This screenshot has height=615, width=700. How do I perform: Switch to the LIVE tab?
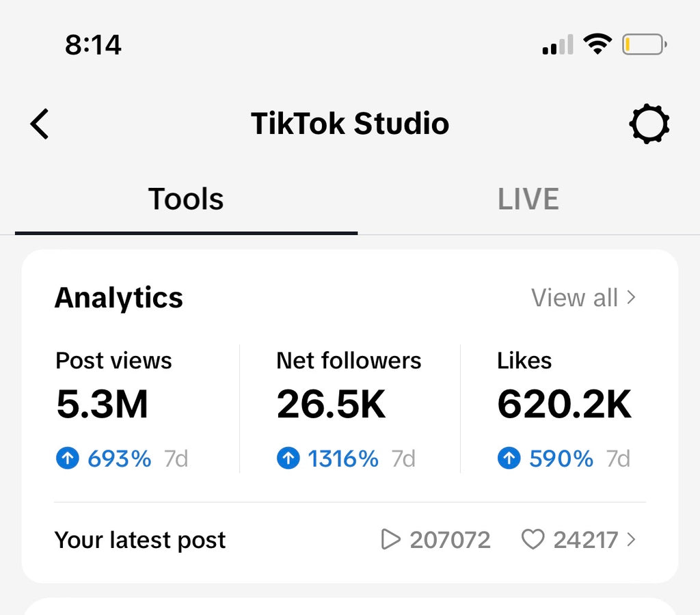coord(527,199)
